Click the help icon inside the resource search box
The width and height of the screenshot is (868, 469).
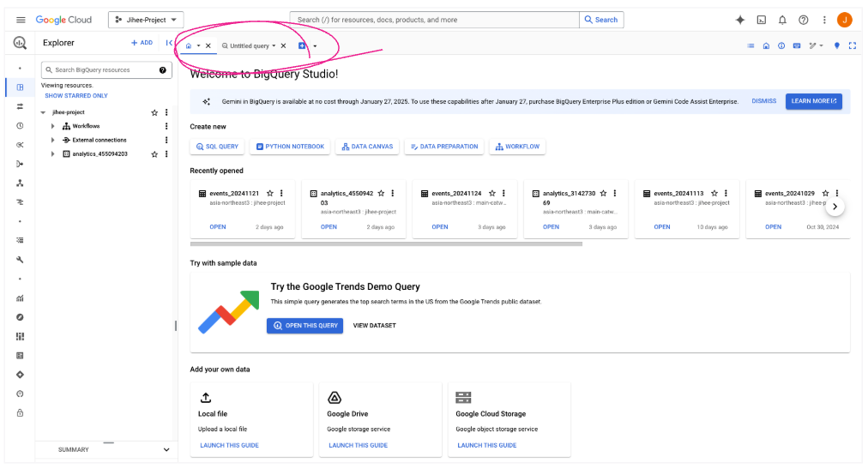[163, 70]
